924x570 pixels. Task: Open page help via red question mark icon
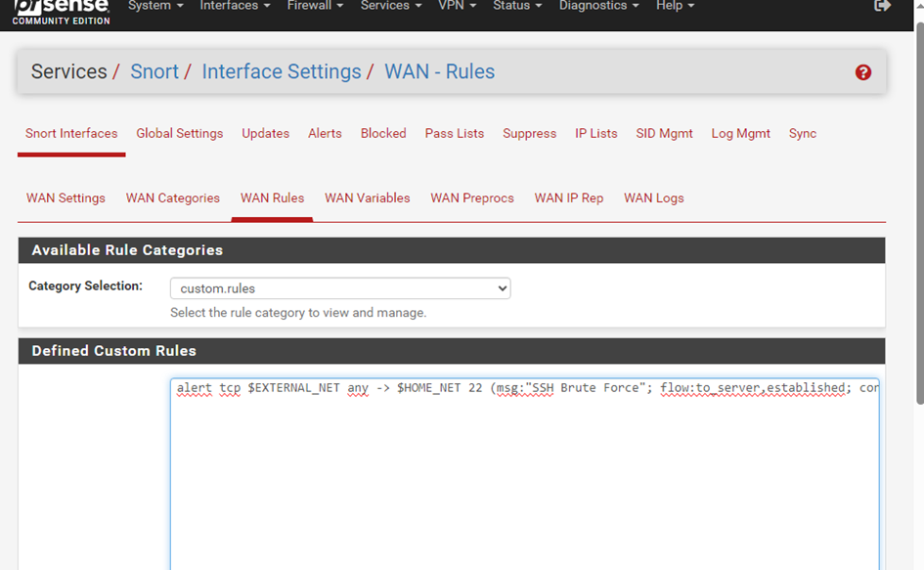point(862,71)
